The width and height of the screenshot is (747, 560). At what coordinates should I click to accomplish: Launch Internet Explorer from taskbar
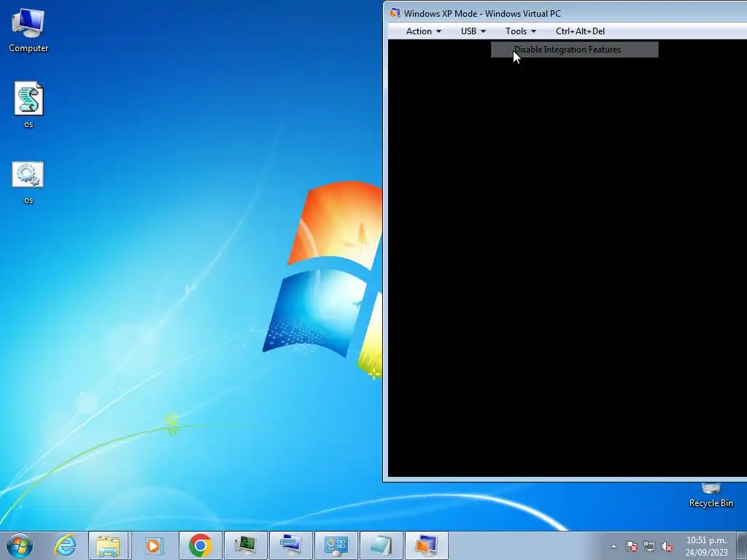(65, 545)
